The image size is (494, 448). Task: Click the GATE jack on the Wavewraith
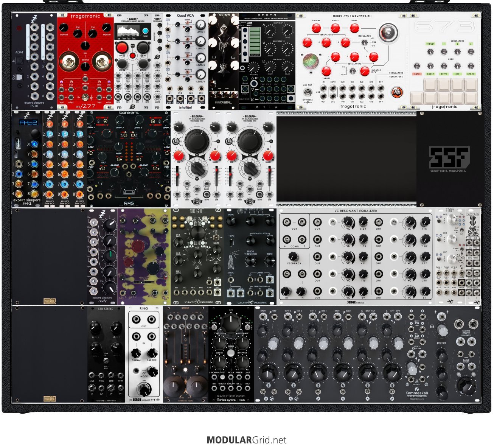(333, 88)
